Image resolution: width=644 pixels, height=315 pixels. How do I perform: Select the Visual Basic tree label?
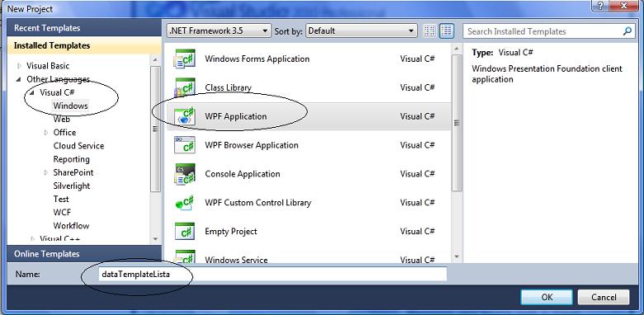(x=48, y=66)
